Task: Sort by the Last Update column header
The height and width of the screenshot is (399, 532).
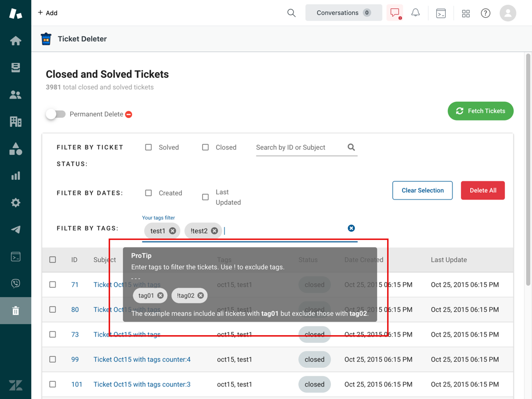Action: coord(449,260)
